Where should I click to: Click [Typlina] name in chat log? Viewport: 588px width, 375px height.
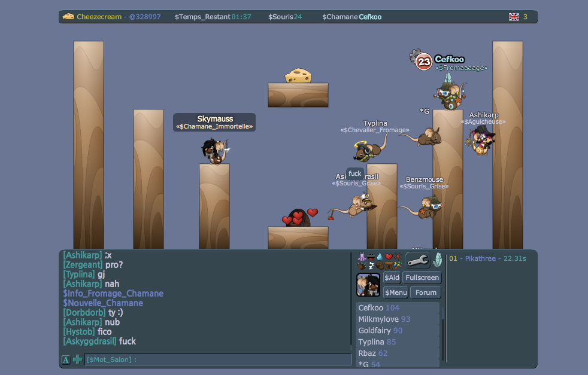pos(79,275)
